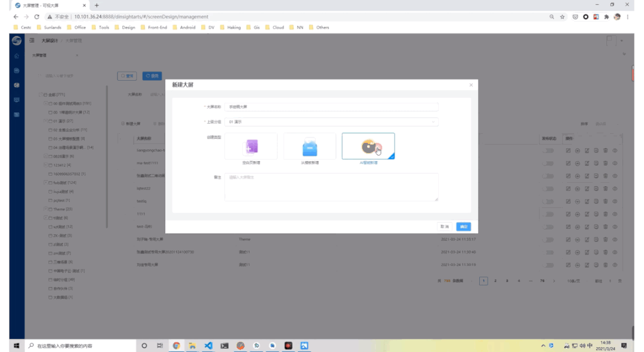This screenshot has height=352, width=644.
Task: Check the 全部 [771] tree checkbox
Action: (45, 94)
